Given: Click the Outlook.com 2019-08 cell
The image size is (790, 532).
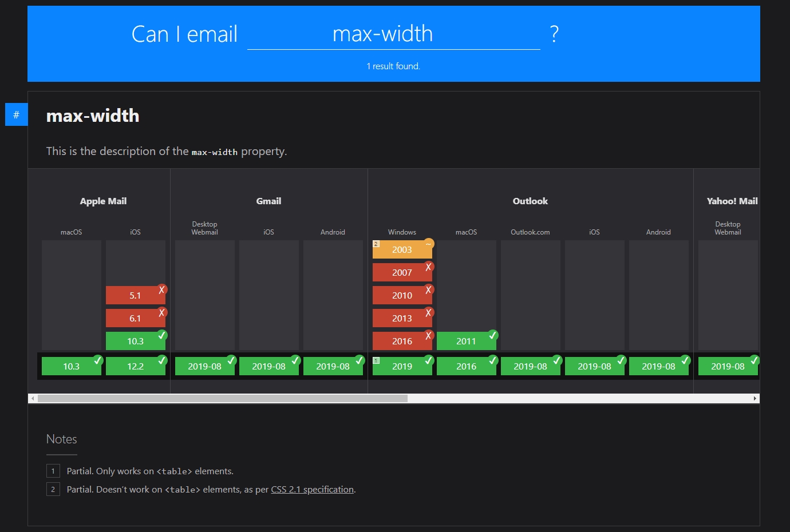Looking at the screenshot, I should pyautogui.click(x=531, y=366).
